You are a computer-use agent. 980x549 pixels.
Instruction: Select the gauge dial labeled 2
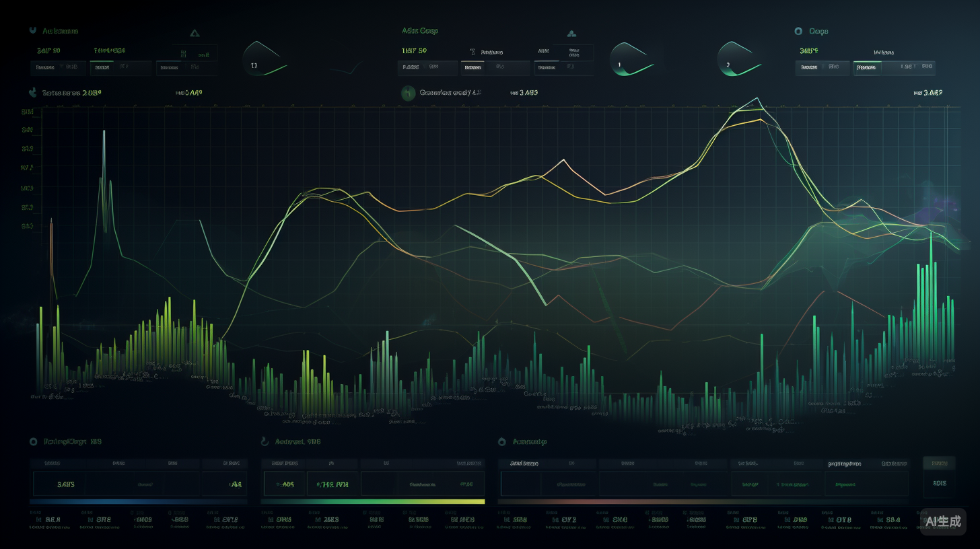737,61
